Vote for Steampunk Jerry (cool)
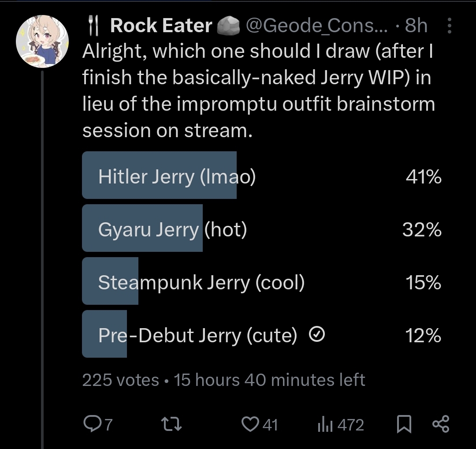Screen dimensions: 476x449 click(x=201, y=283)
